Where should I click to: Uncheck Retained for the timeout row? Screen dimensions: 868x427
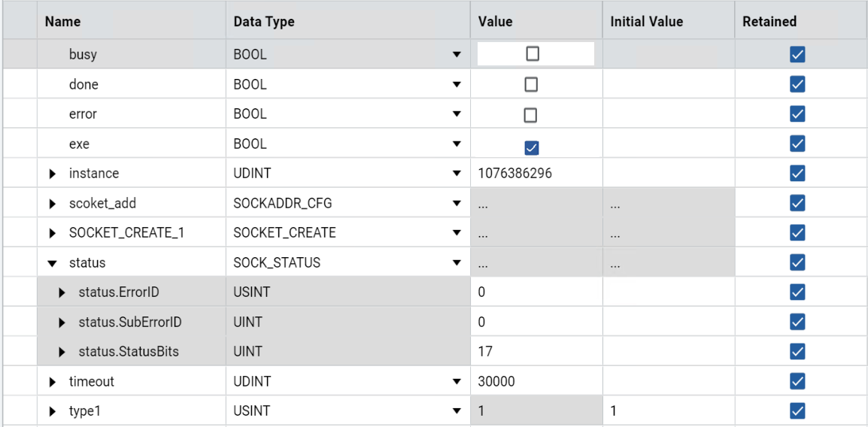pos(797,381)
